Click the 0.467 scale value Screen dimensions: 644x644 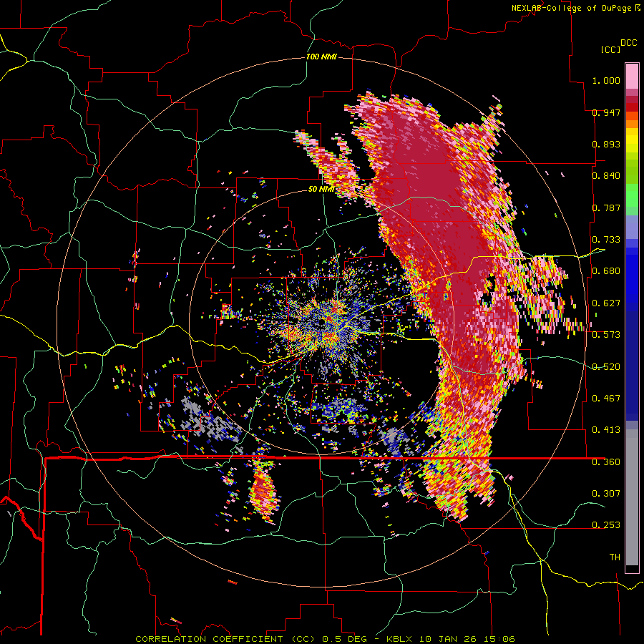coord(606,399)
